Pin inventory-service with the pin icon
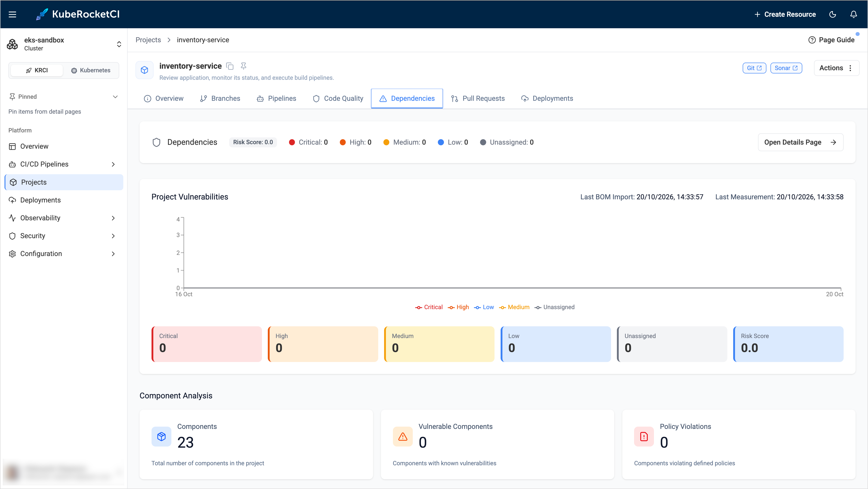The image size is (868, 489). pyautogui.click(x=244, y=66)
